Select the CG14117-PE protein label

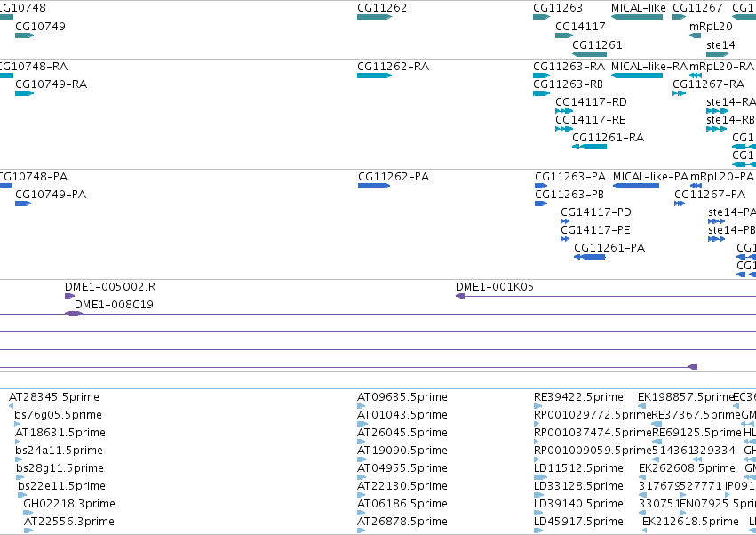(x=595, y=230)
